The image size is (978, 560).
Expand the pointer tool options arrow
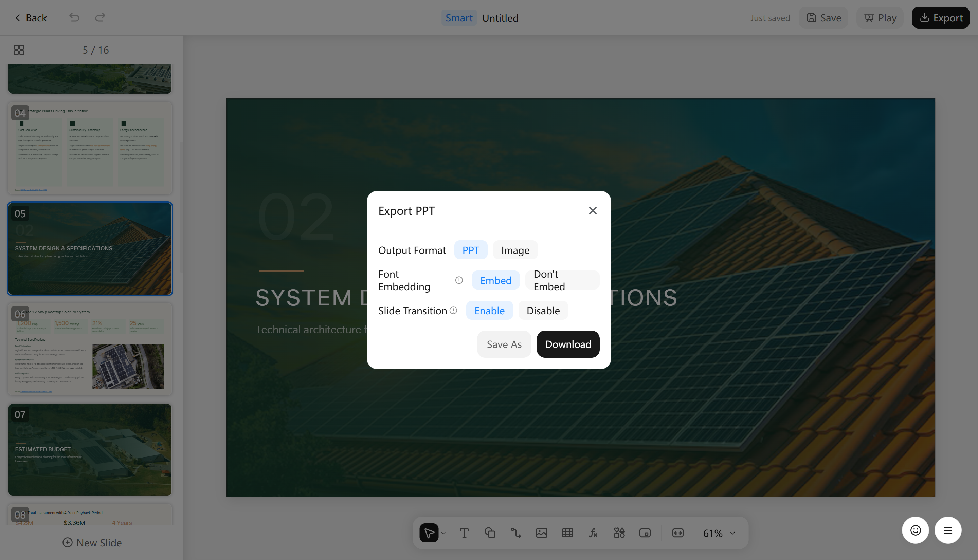(x=443, y=533)
